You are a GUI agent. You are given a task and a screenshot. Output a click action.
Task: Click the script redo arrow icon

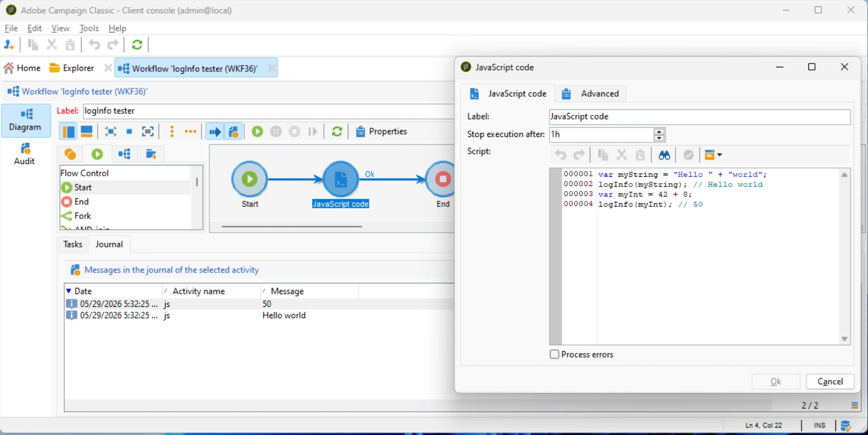(579, 155)
